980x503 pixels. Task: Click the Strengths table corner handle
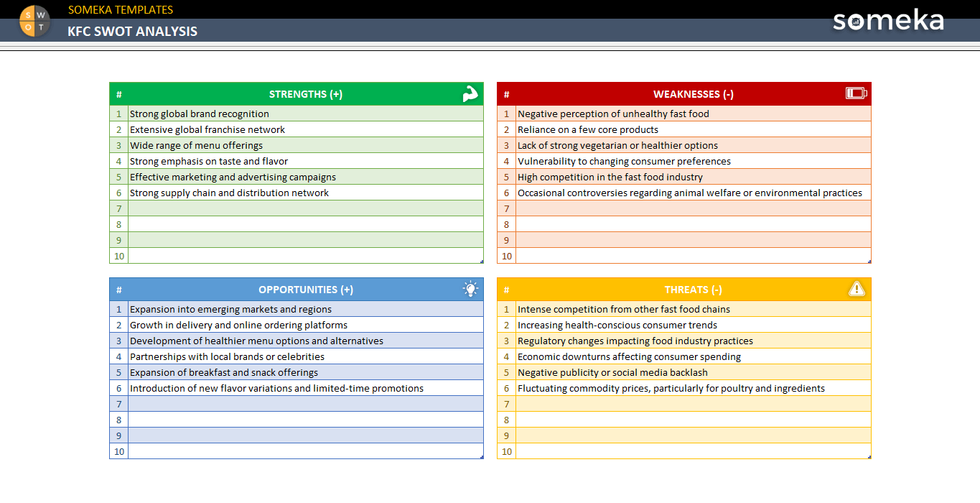pyautogui.click(x=482, y=262)
